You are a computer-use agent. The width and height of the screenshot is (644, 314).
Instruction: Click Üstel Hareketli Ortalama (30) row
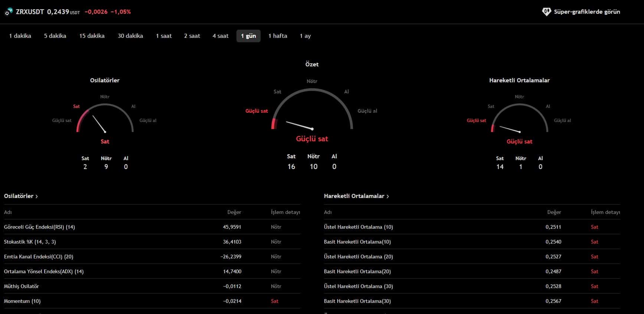472,286
